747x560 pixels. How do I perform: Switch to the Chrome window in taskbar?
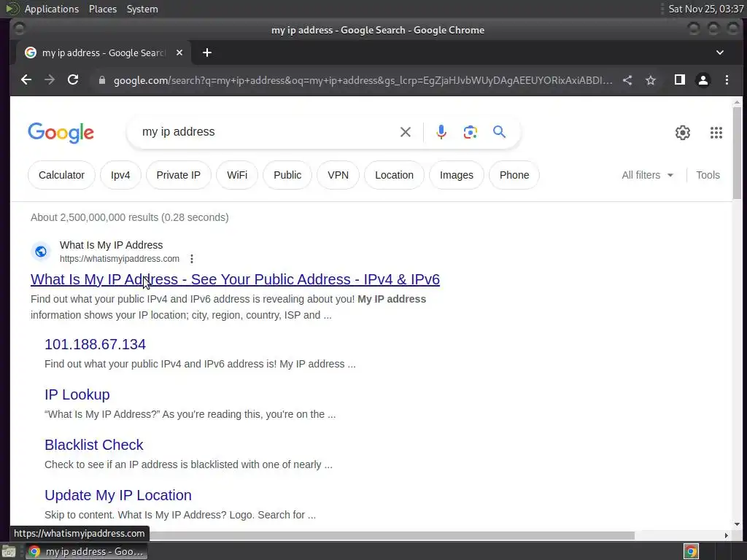tap(86, 551)
